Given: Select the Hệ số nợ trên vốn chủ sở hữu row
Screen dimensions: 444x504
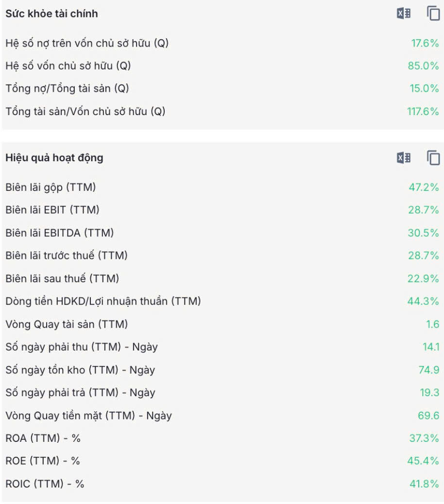Looking at the screenshot, I should (x=222, y=43).
